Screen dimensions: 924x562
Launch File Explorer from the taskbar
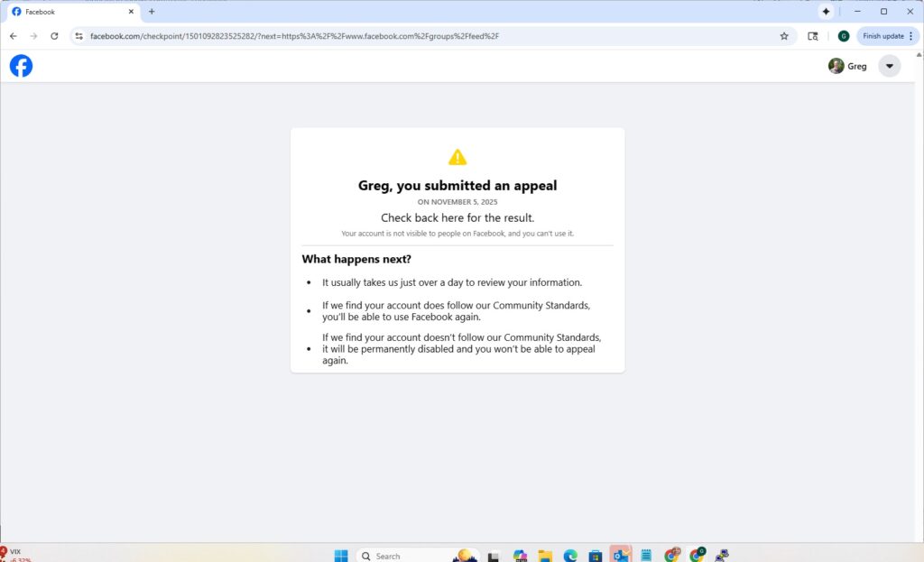(543, 555)
